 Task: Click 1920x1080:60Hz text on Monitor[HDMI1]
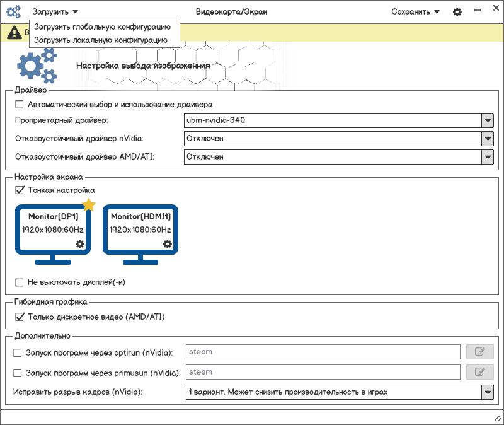pyautogui.click(x=140, y=230)
